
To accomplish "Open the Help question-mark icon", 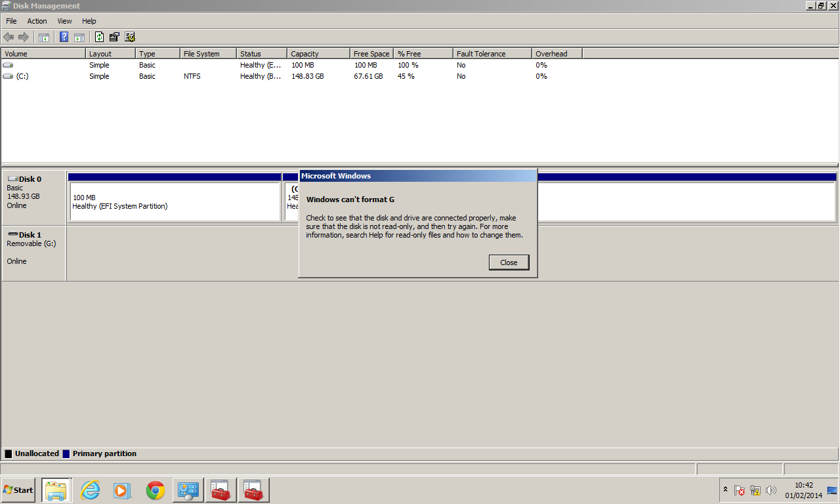I will coord(64,37).
